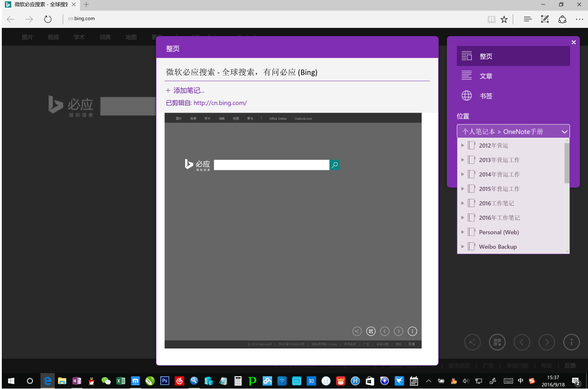Viewport: 588px width, 389px height.
Task: Click background Bing next image arrow
Action: [x=547, y=342]
